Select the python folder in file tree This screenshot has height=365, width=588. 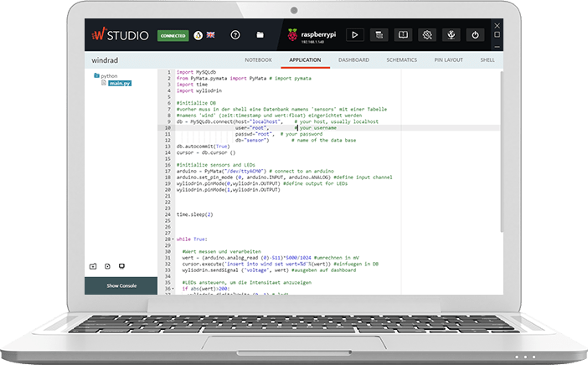click(109, 75)
